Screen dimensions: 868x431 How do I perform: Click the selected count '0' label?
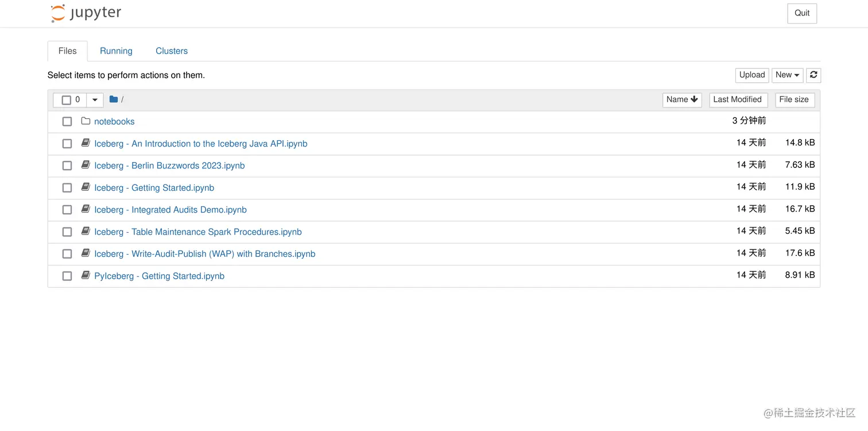[x=77, y=99]
